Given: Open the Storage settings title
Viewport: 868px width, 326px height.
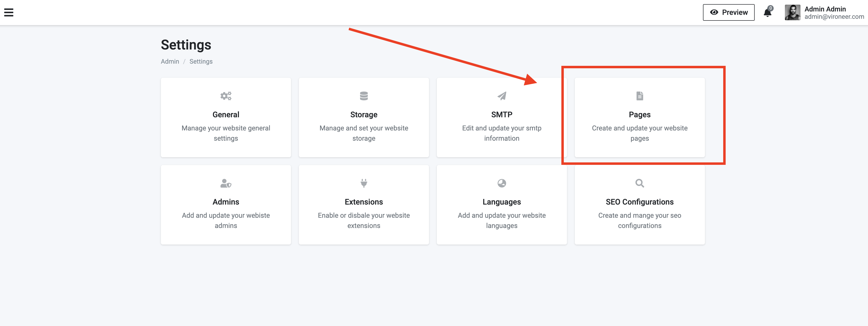Looking at the screenshot, I should [x=364, y=115].
